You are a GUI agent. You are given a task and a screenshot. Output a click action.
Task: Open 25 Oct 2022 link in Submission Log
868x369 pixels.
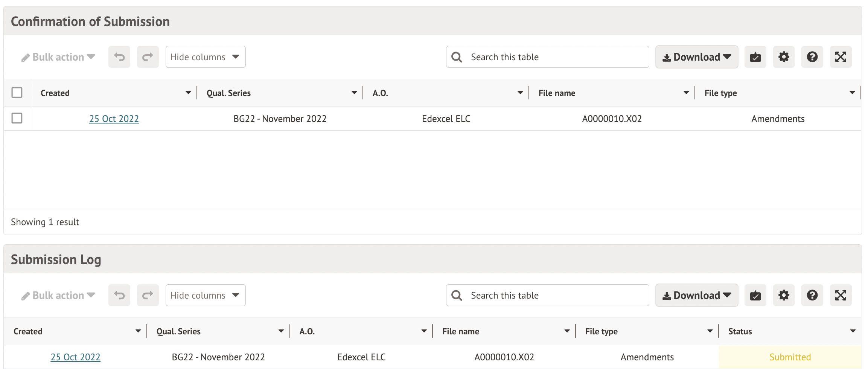click(x=75, y=357)
